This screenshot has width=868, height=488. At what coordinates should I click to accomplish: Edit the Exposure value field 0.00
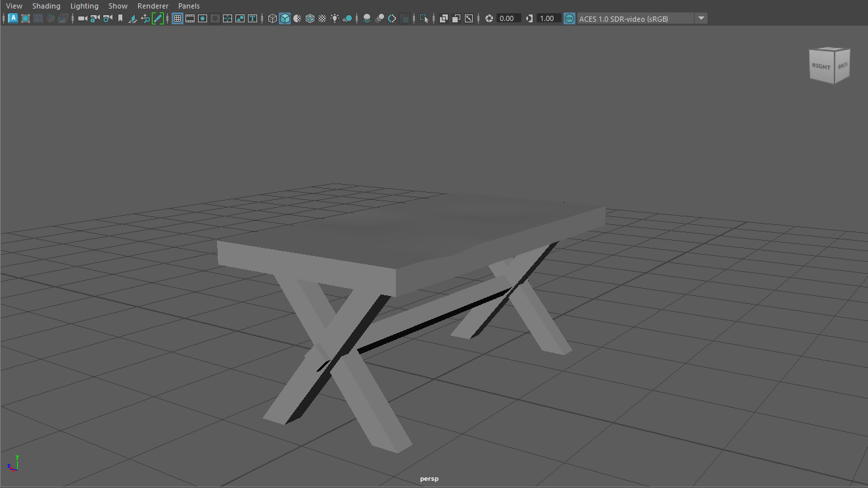(x=509, y=18)
